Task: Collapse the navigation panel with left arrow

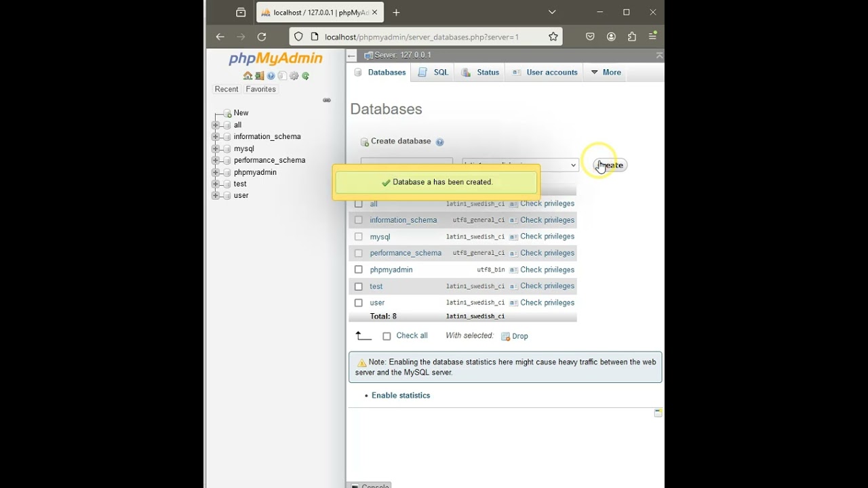Action: coord(351,56)
